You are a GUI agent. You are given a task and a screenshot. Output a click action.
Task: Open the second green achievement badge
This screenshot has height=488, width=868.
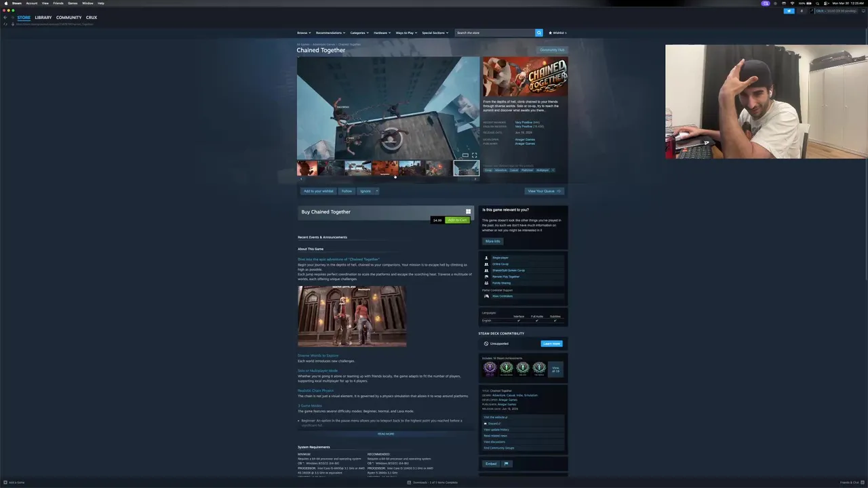click(506, 368)
